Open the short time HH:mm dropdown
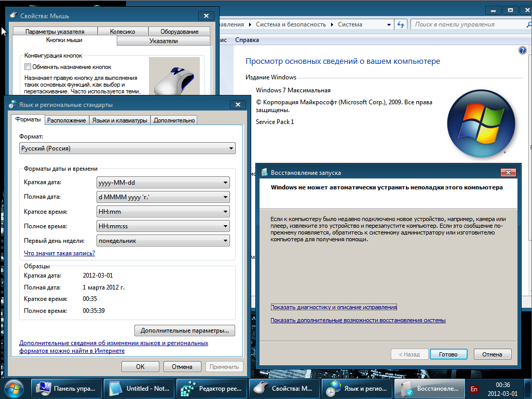This screenshot has height=399, width=532. tap(163, 212)
